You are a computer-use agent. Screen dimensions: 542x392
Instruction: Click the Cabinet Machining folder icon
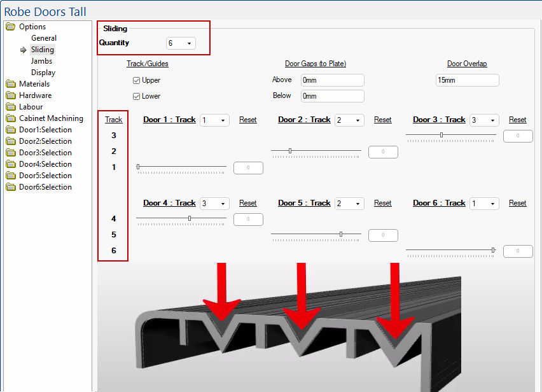[11, 118]
